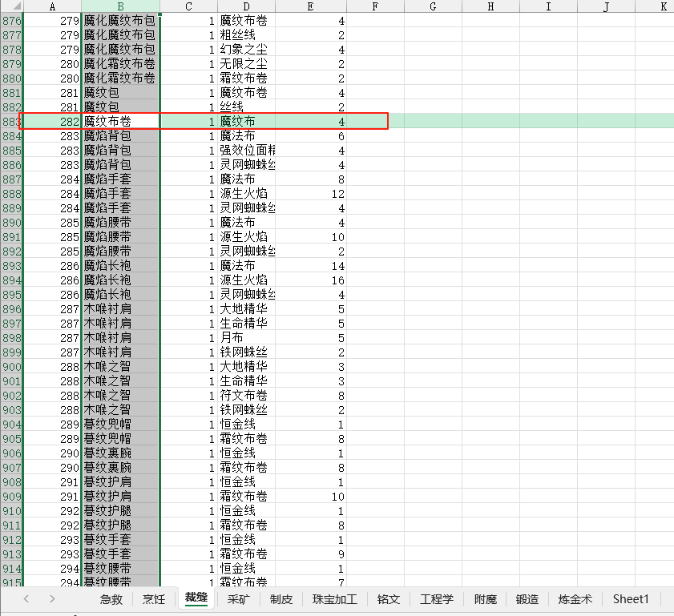This screenshot has width=674, height=616.
Task: Switch to the 工程学 sheet tab
Action: point(437,599)
